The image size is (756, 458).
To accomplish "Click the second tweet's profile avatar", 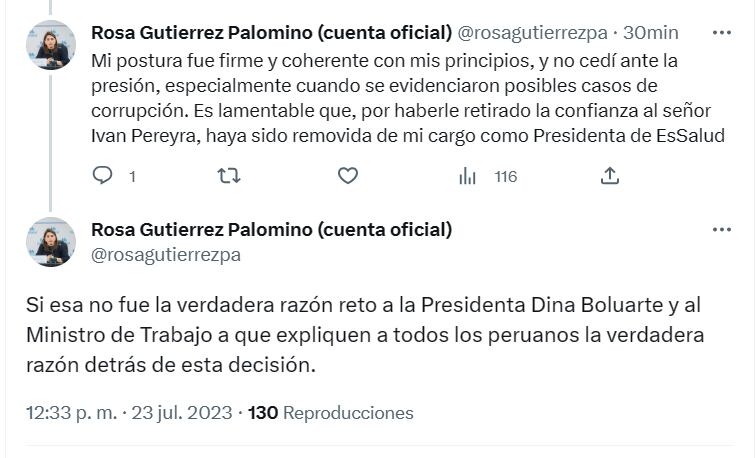I will [x=51, y=242].
